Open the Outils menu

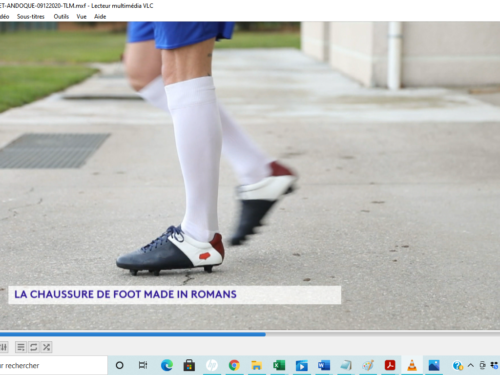61,16
